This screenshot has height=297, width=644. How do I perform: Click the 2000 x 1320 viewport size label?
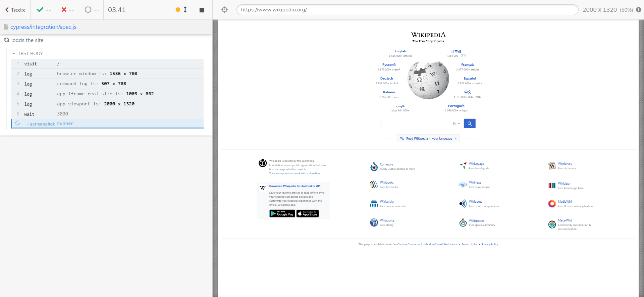600,10
